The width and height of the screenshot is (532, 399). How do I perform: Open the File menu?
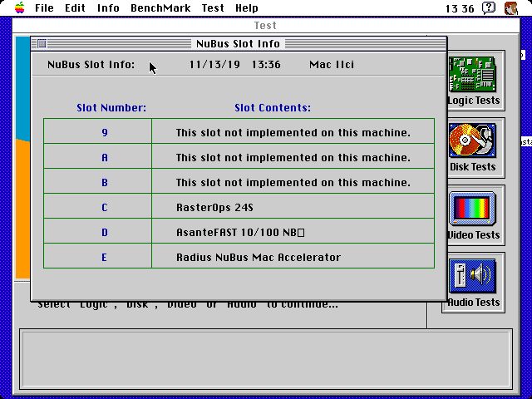44,7
